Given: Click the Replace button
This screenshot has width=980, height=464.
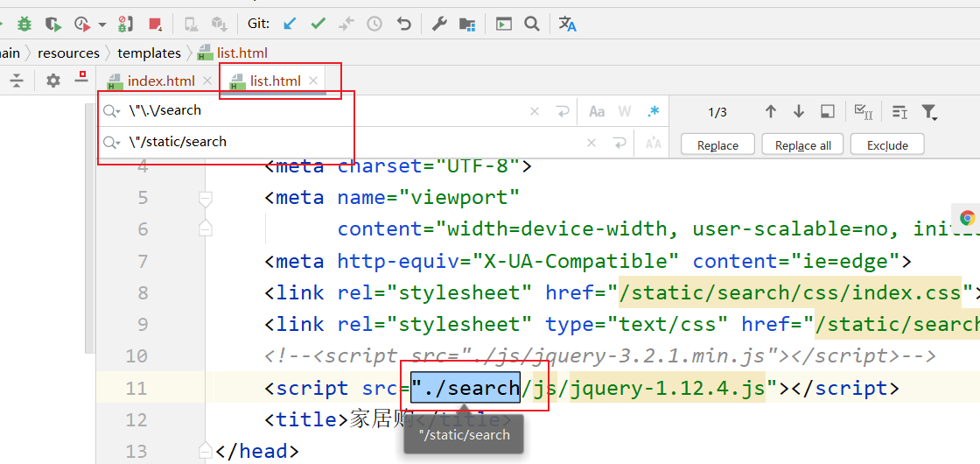Looking at the screenshot, I should point(717,145).
